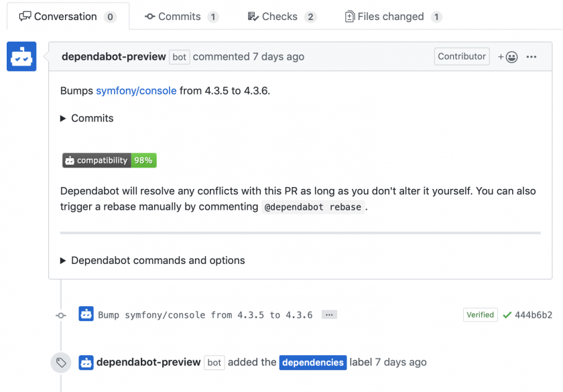Screen dimensions: 563x392
Task: Open the Checks tab
Action: coord(282,17)
